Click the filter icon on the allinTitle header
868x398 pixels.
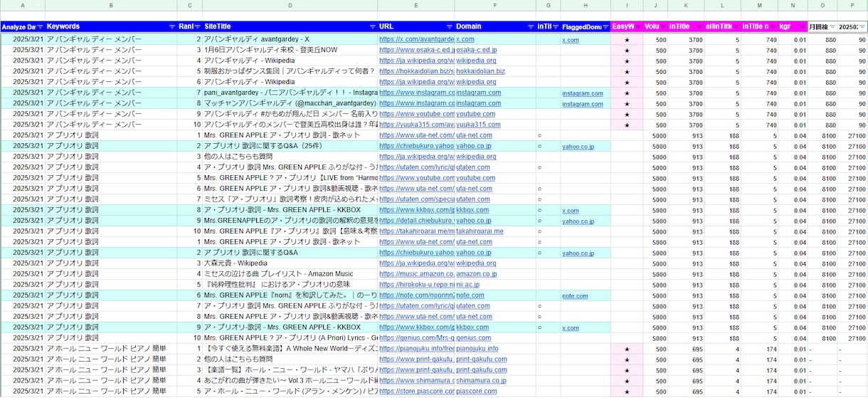pyautogui.click(x=736, y=27)
